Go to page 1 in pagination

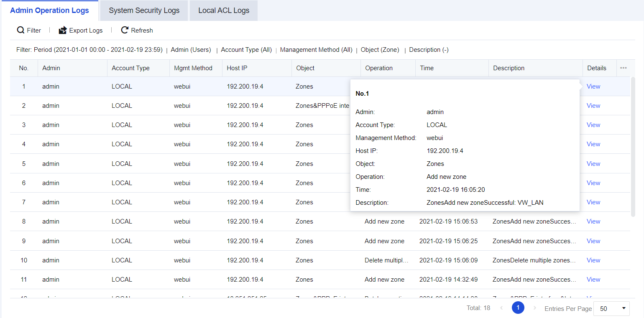pos(518,308)
